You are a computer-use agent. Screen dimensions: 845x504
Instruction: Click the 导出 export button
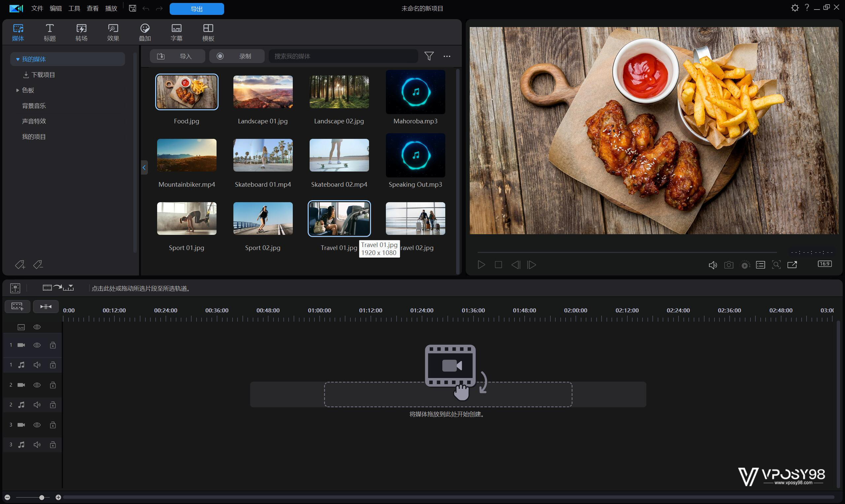[x=196, y=9]
